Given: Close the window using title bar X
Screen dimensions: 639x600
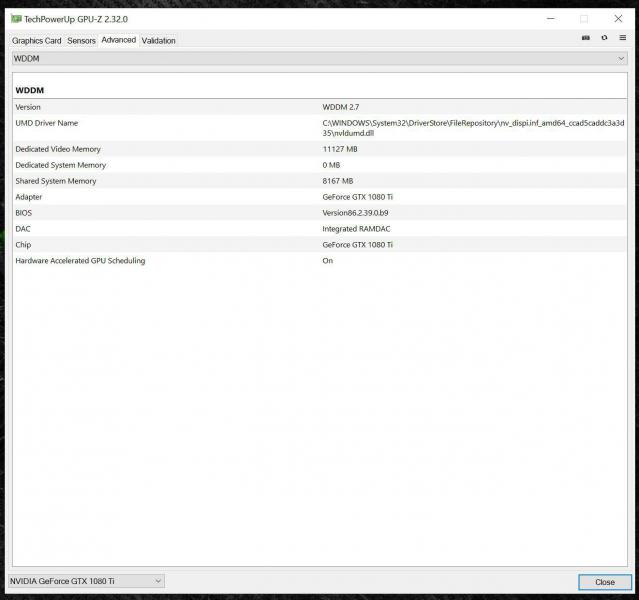Looking at the screenshot, I should click(x=618, y=18).
